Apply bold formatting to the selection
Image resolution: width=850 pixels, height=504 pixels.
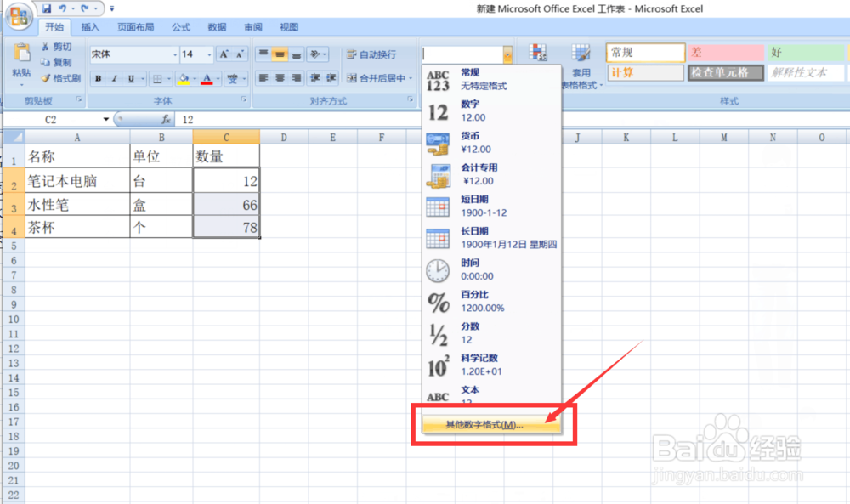pos(99,79)
